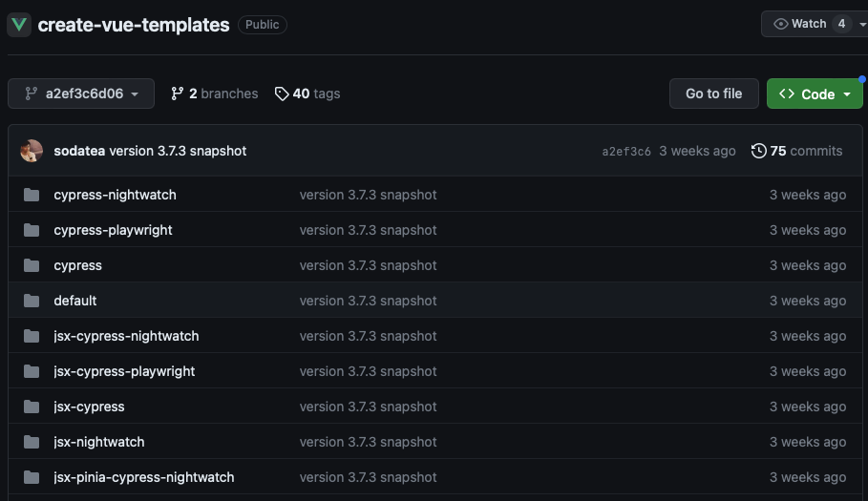Click the commits history clock icon
The width and height of the screenshot is (868, 501).
click(758, 151)
